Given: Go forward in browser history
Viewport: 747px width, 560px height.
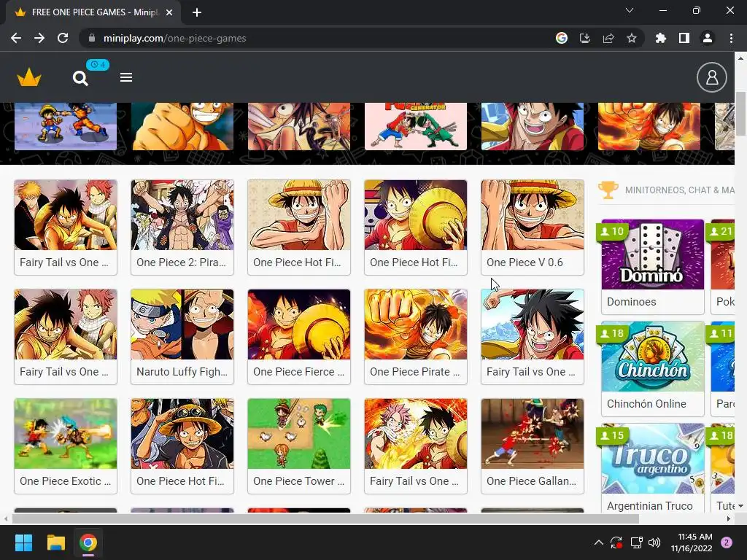Looking at the screenshot, I should [x=39, y=38].
